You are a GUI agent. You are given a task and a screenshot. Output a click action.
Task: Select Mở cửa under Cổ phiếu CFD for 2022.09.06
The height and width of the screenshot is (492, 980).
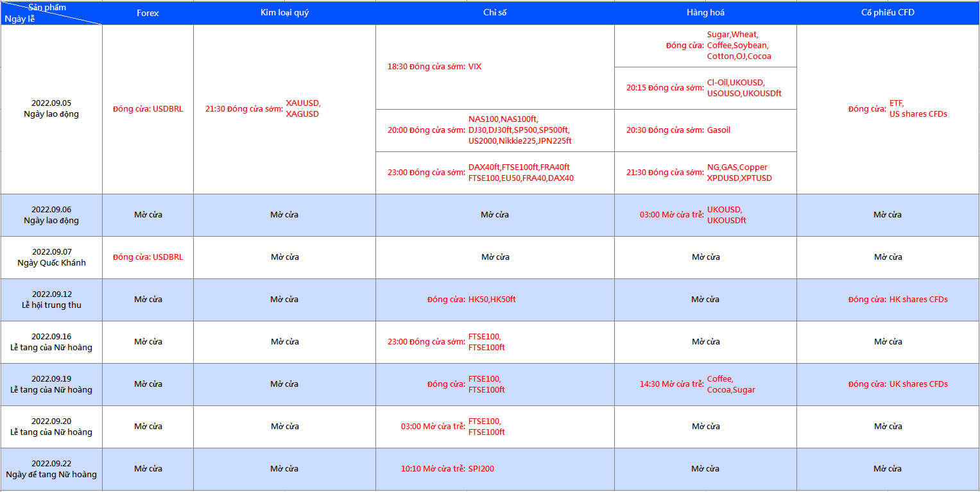[x=888, y=215]
